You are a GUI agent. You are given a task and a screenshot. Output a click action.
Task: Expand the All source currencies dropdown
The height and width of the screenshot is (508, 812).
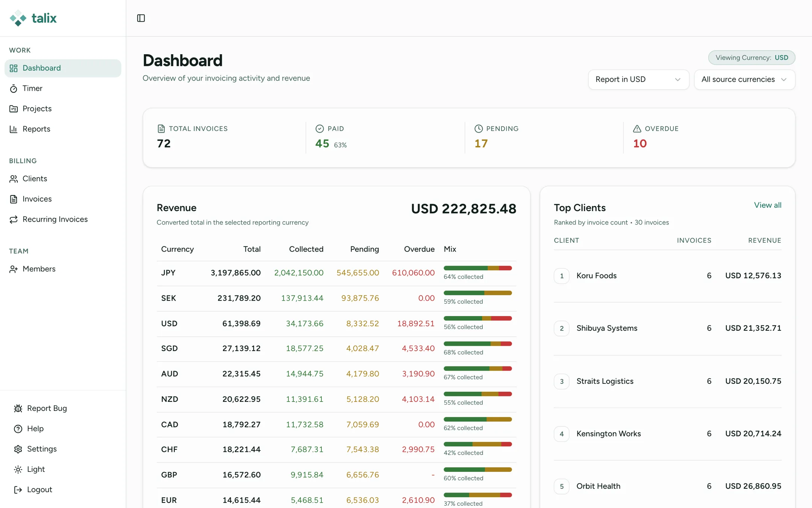[x=744, y=79]
